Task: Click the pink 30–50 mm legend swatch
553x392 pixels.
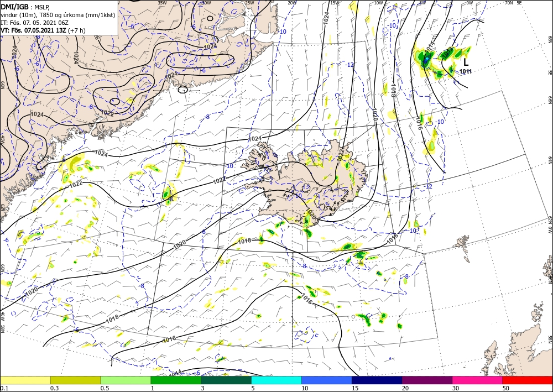Action: (478, 380)
